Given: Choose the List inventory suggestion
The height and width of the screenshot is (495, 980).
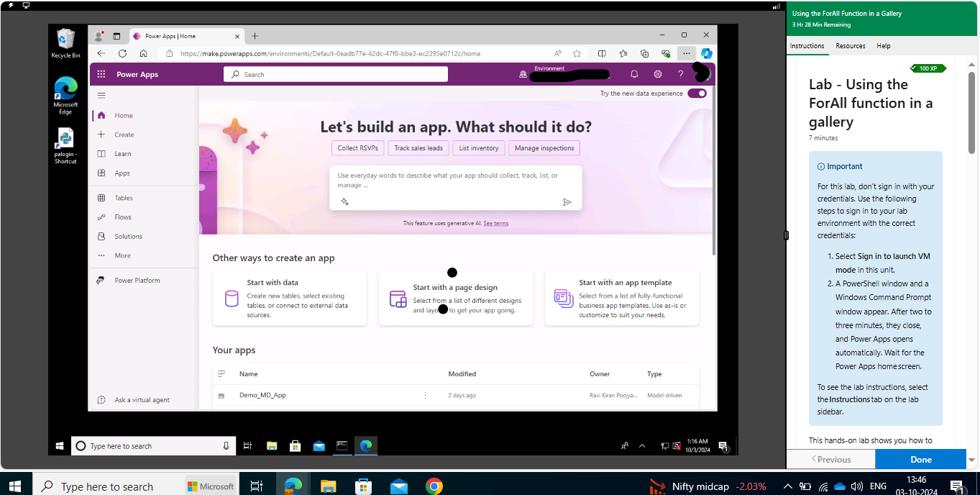Looking at the screenshot, I should coord(479,148).
